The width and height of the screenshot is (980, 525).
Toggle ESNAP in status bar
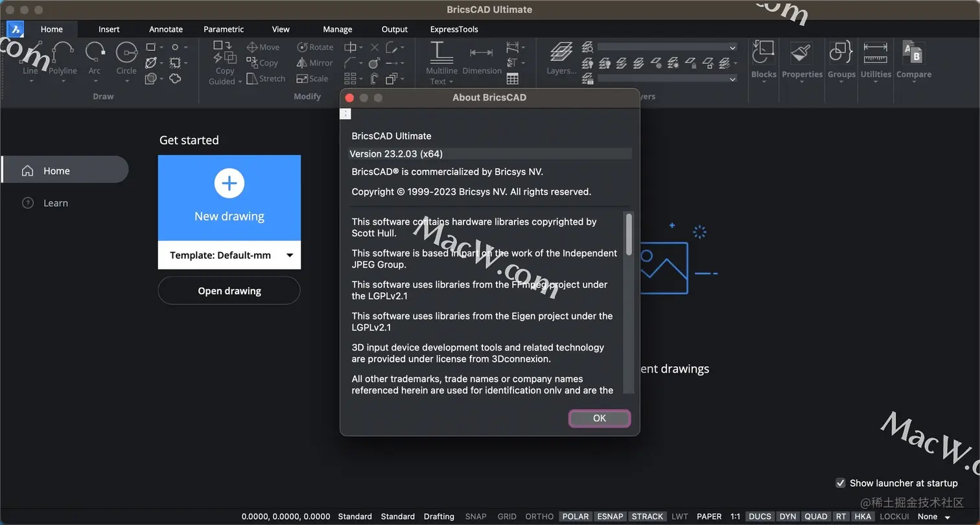pyautogui.click(x=610, y=517)
